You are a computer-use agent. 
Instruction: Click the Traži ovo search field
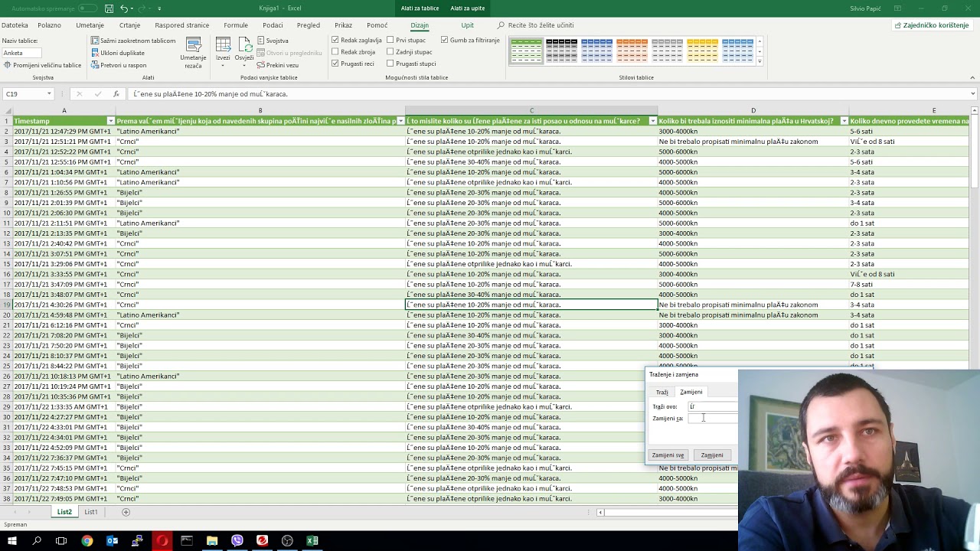713,406
